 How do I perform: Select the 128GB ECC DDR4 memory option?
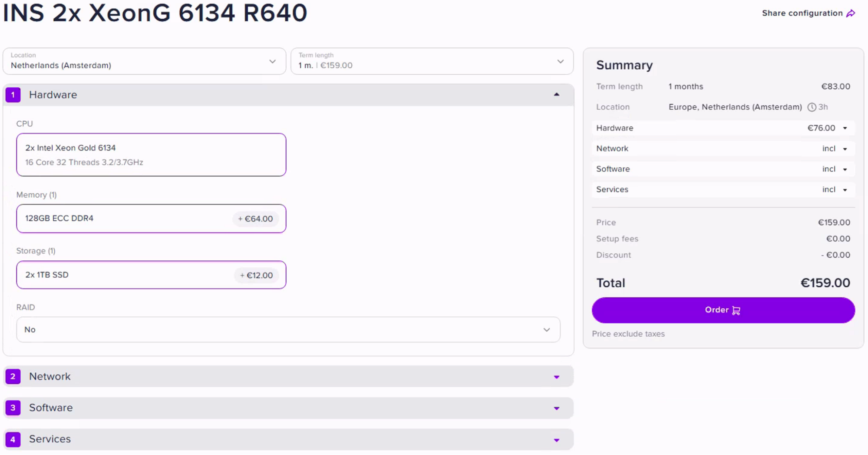tap(151, 219)
